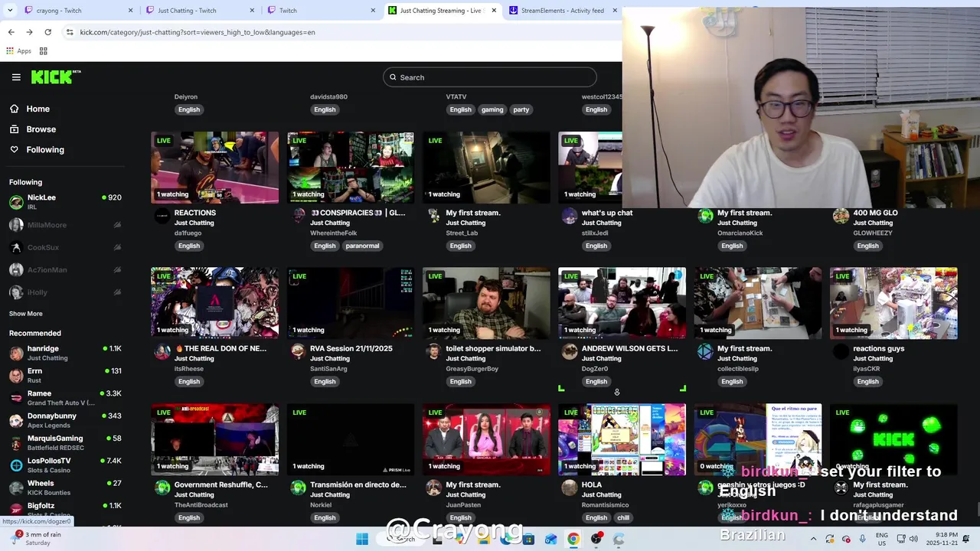
Task: Select the paranormal tag
Action: [x=362, y=246]
